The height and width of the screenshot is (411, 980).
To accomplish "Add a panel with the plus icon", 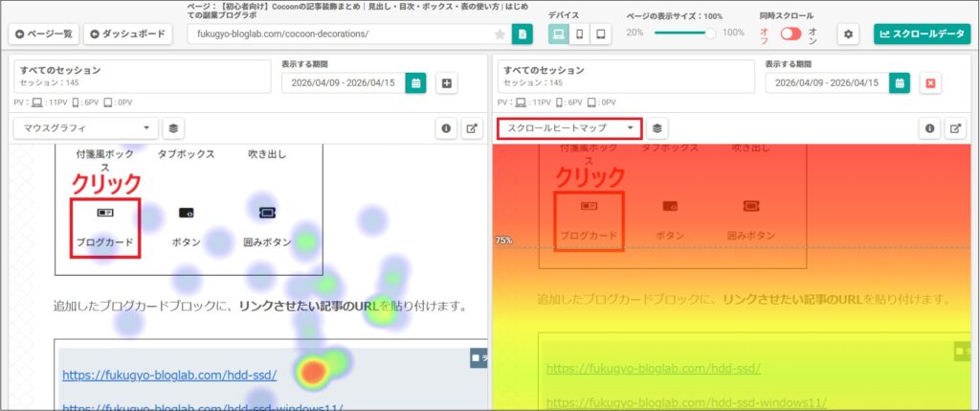I will tap(446, 82).
